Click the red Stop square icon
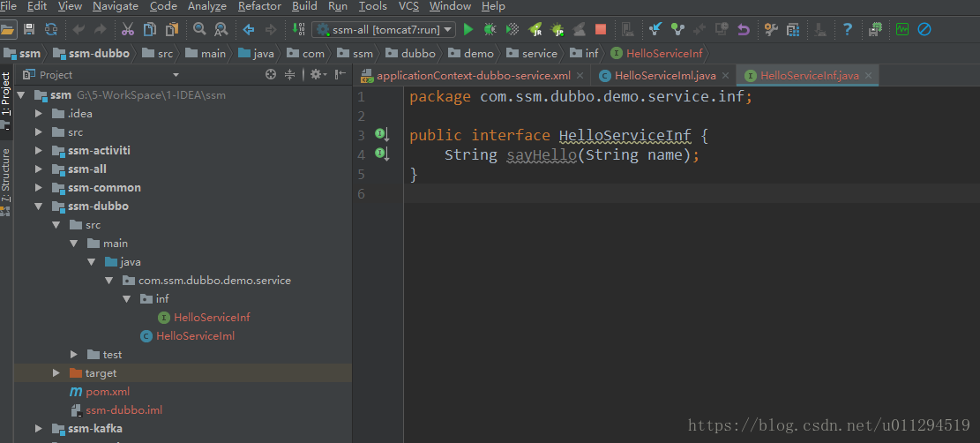The image size is (980, 443). (601, 29)
